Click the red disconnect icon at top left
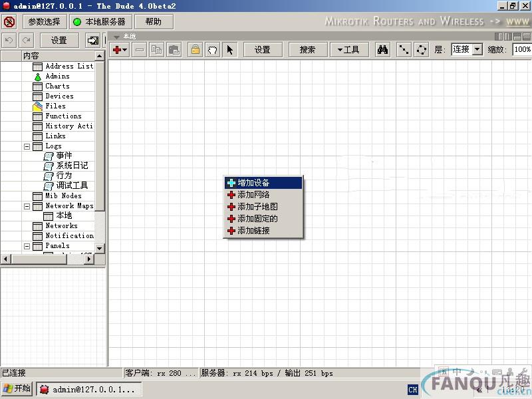This screenshot has height=399, width=532. click(x=9, y=22)
